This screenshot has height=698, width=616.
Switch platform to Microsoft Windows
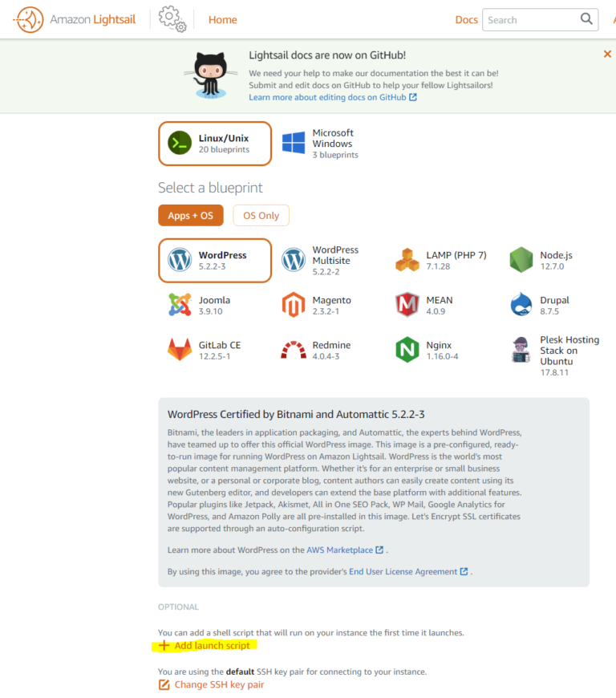(x=319, y=144)
